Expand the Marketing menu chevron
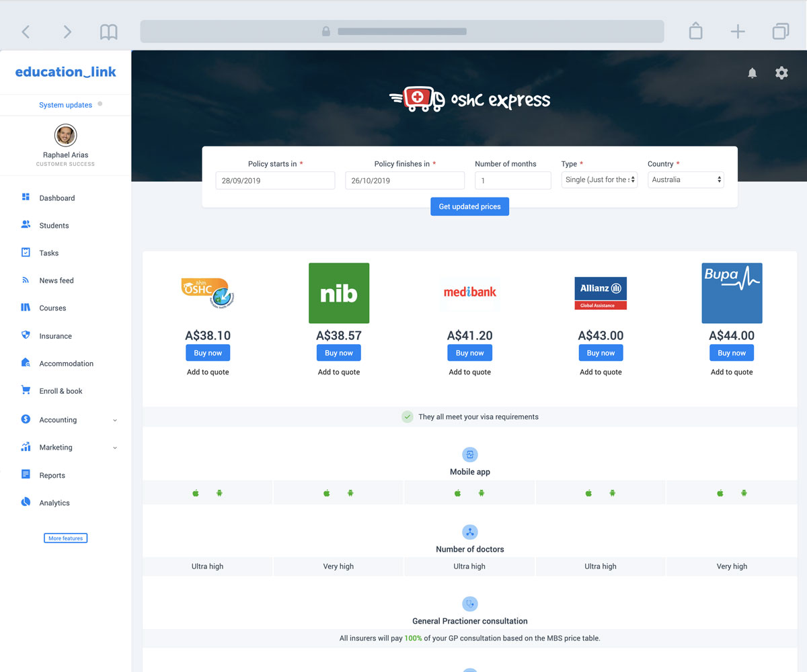 115,448
